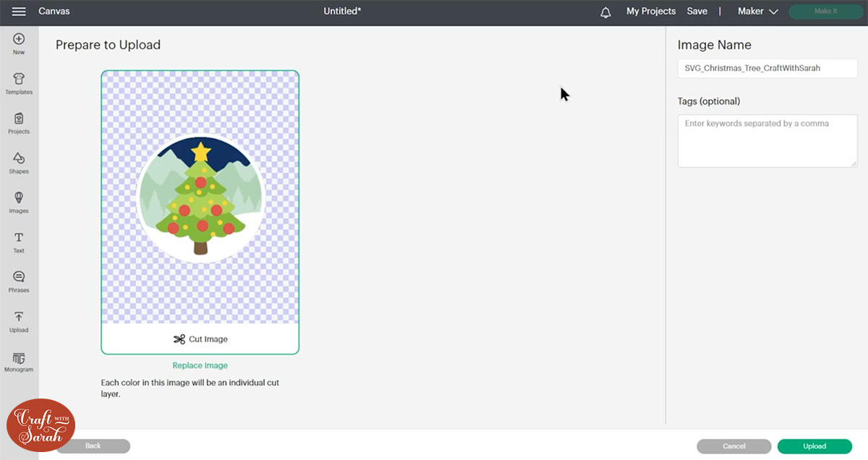Click the Replace Image link
This screenshot has height=460, width=868.
tap(200, 365)
